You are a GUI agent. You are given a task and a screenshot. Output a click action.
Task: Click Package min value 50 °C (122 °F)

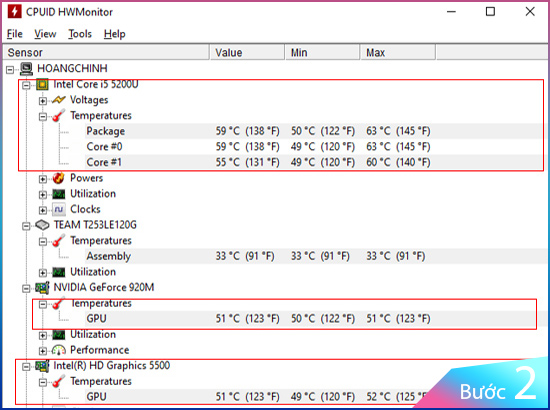[323, 131]
